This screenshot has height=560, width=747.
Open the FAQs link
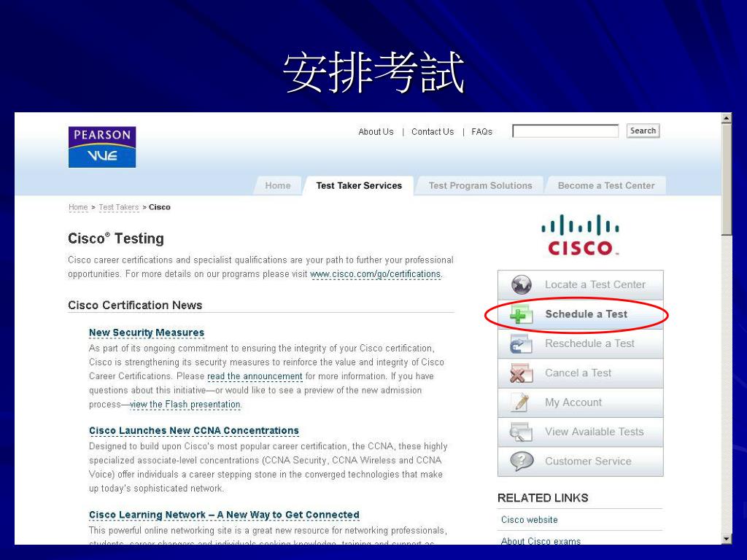481,132
